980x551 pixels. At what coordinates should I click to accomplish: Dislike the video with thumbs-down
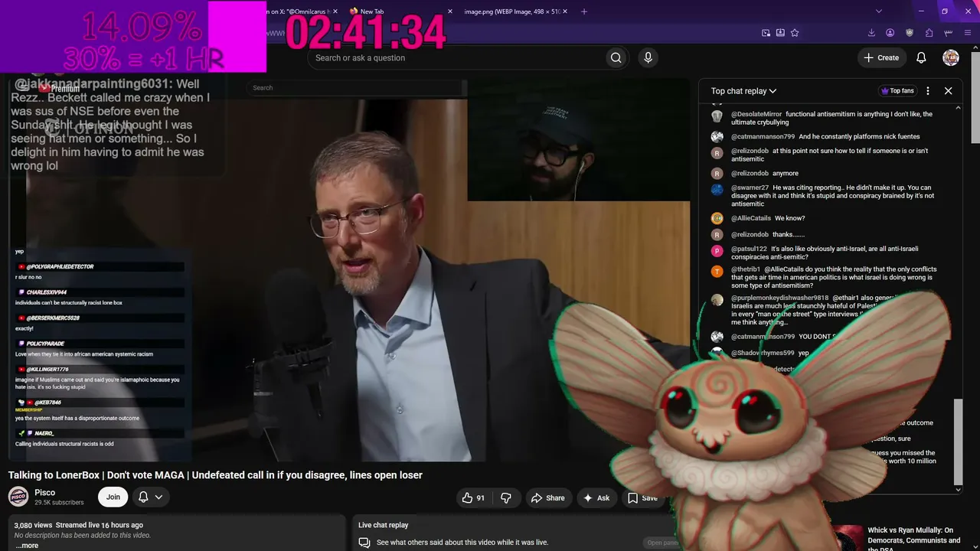(x=506, y=497)
